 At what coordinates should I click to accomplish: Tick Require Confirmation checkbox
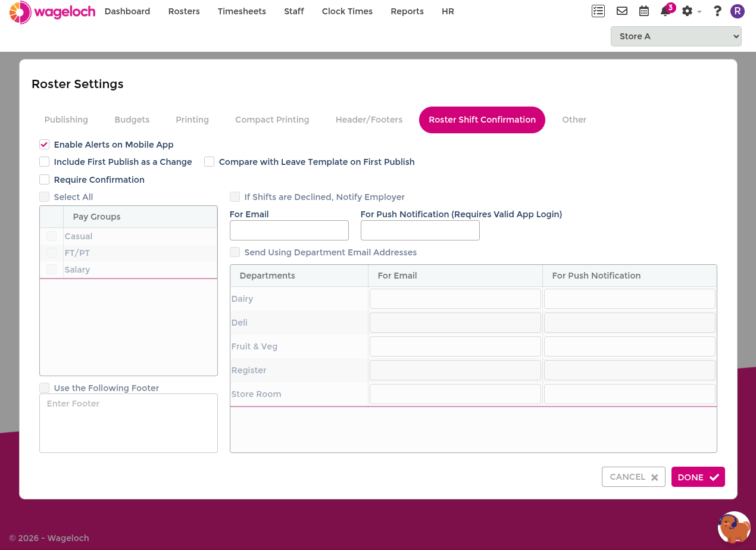coord(44,180)
